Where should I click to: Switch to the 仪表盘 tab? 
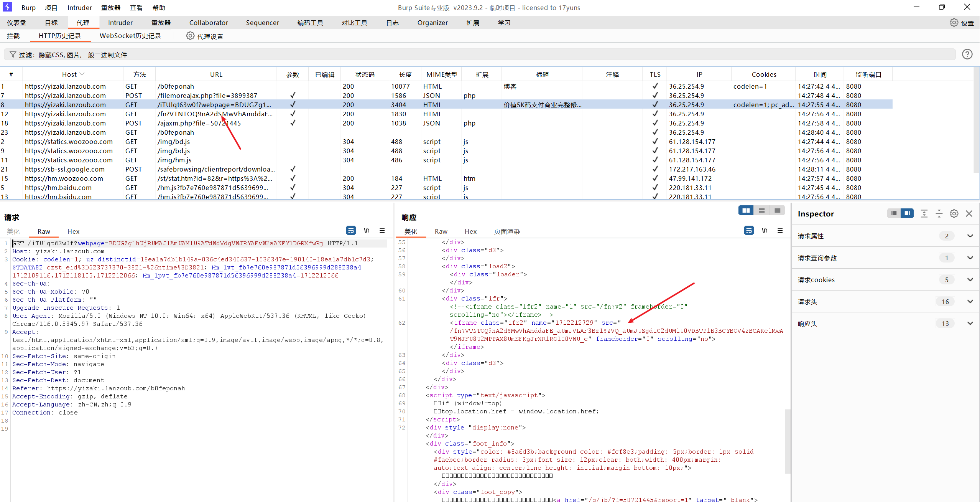[x=16, y=23]
